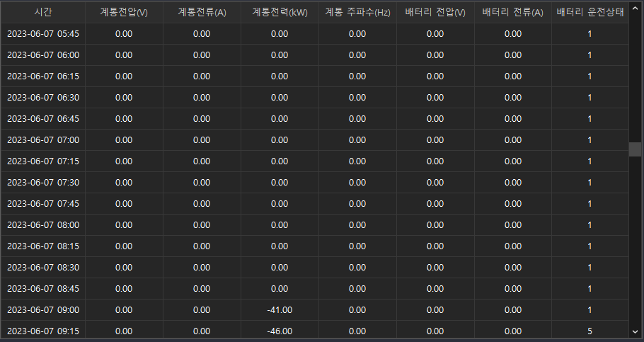The height and width of the screenshot is (342, 644).
Task: Click 계통 주파수 value in 09:15 row
Action: click(x=357, y=330)
